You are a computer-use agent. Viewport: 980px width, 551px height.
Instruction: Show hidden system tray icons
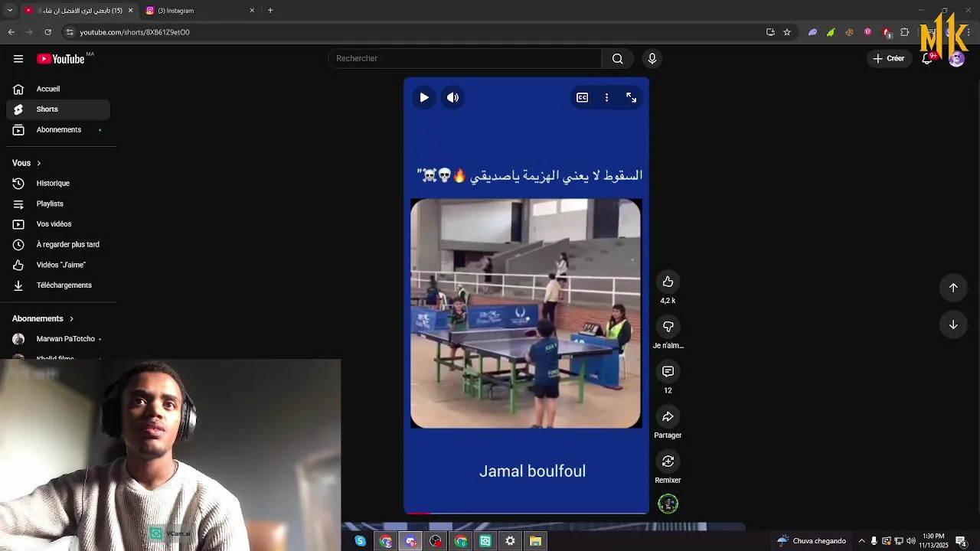(x=861, y=541)
